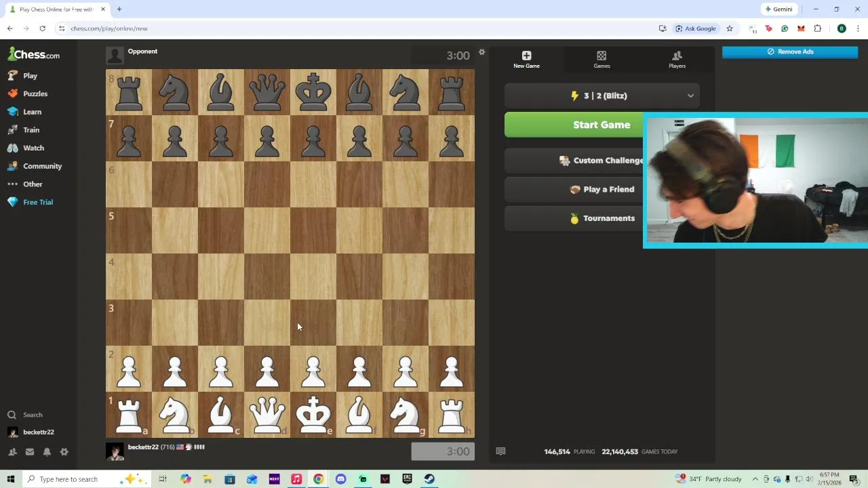Open board settings gear above the board
This screenshot has height=488, width=868.
pos(481,52)
